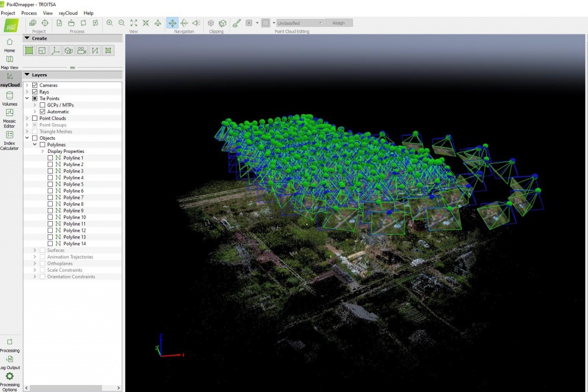588x392 pixels.
Task: Click the new video camera animation icon
Action: [x=82, y=51]
